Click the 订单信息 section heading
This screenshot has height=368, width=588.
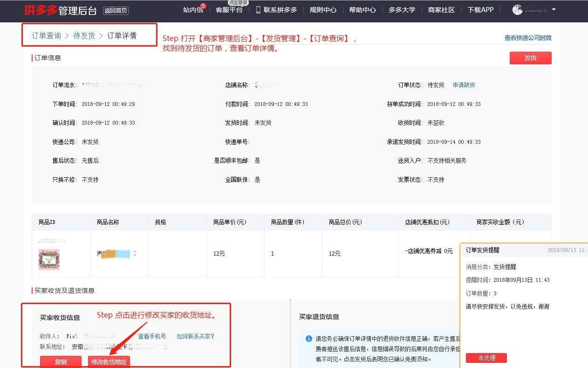tap(48, 58)
